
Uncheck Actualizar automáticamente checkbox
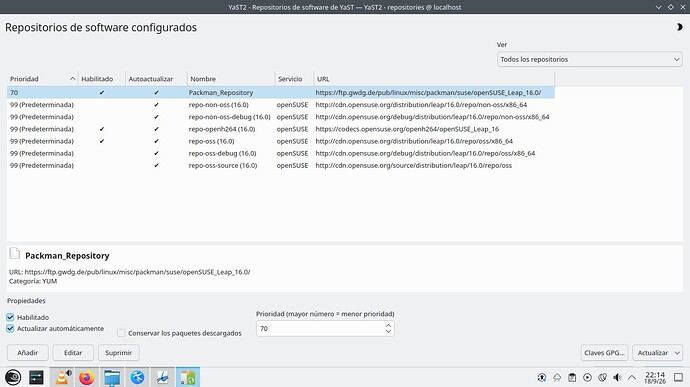(x=10, y=328)
